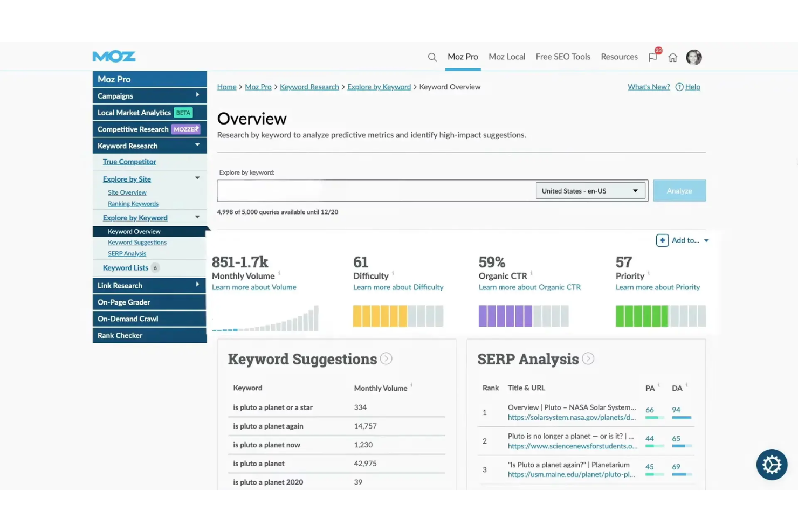The image size is (798, 532).
Task: Click the Monthly Volume bar chart
Action: click(x=265, y=318)
